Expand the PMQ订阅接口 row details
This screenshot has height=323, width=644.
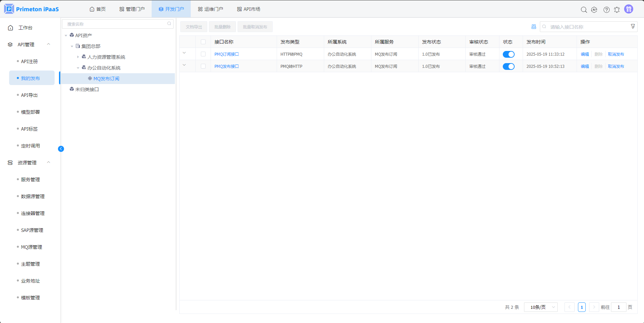point(184,53)
